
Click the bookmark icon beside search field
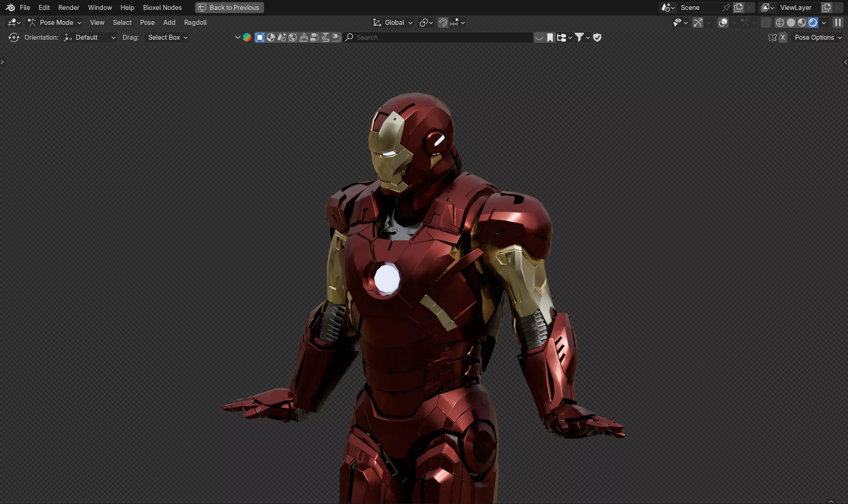click(550, 37)
